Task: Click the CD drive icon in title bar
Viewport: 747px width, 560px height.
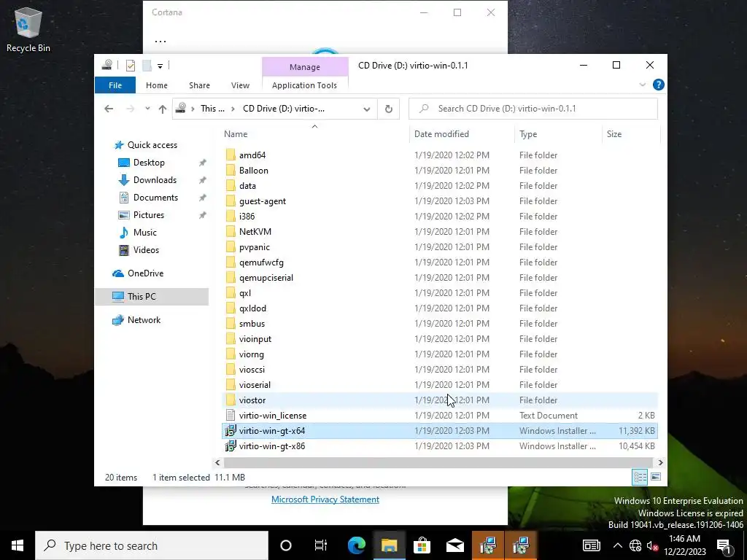Action: click(107, 65)
